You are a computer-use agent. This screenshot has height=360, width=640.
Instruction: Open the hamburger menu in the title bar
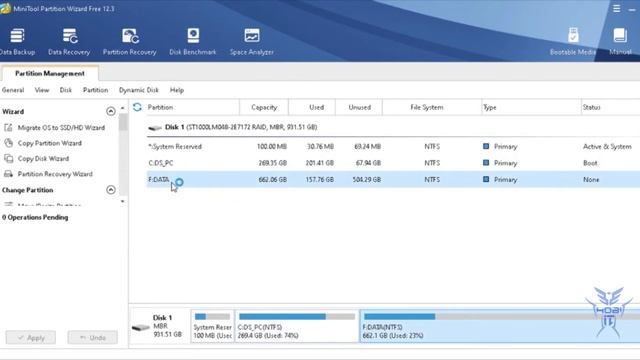point(616,8)
